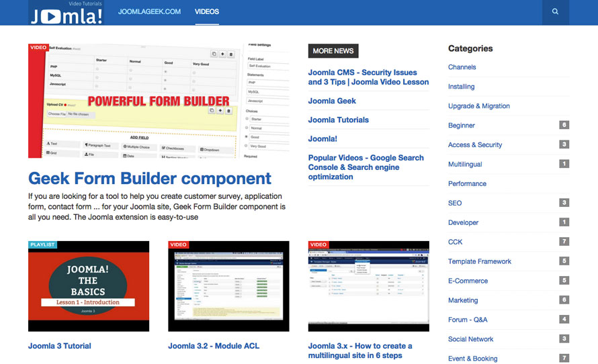
Task: Select the Template Framework category
Action: 479,261
